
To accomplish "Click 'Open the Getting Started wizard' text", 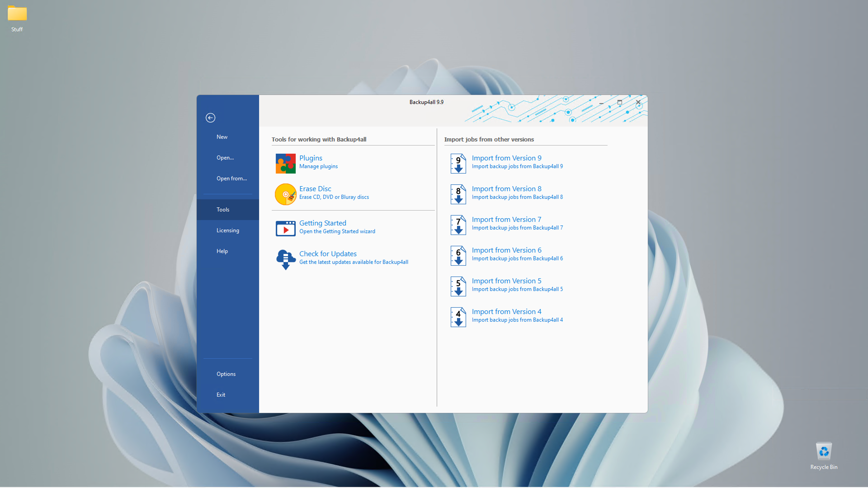I will point(337,231).
